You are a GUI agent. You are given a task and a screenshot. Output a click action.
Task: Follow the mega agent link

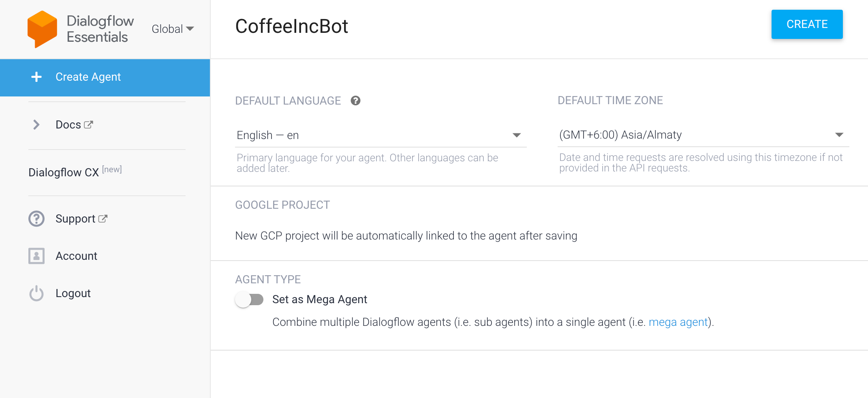(678, 322)
